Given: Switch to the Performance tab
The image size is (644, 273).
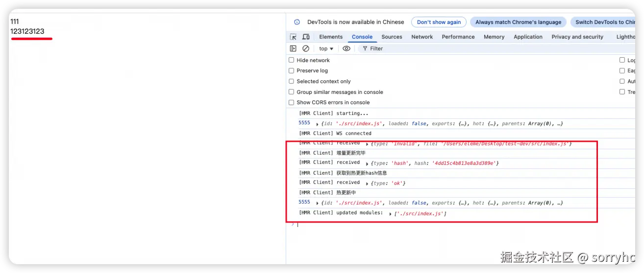Looking at the screenshot, I should coord(458,37).
